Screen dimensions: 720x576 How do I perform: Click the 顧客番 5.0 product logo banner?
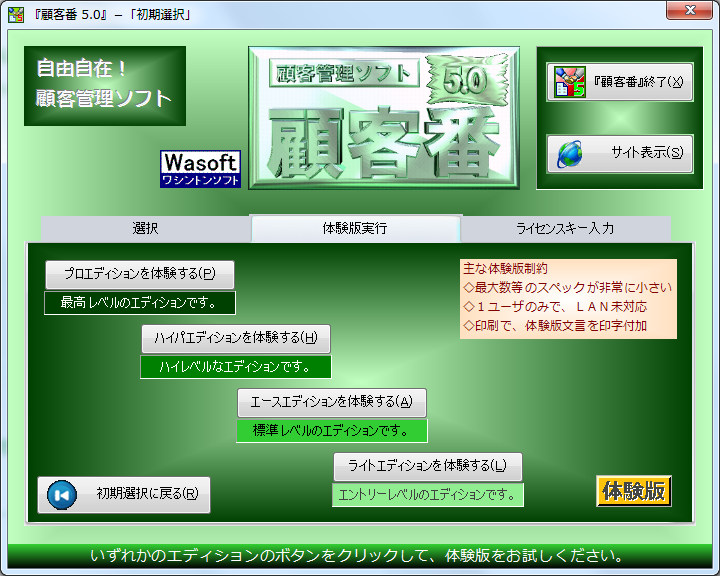point(384,118)
